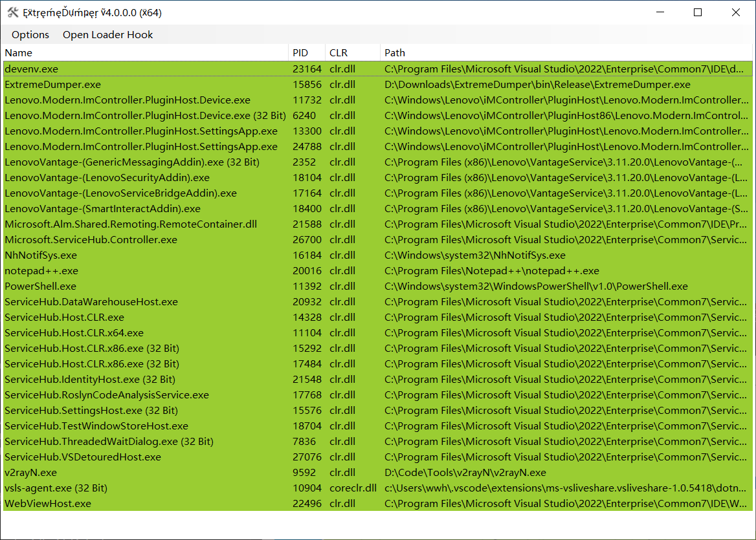Click path C:\Windows\system32\NhNotifSys.exe
Image resolution: width=756 pixels, height=540 pixels.
coord(475,255)
